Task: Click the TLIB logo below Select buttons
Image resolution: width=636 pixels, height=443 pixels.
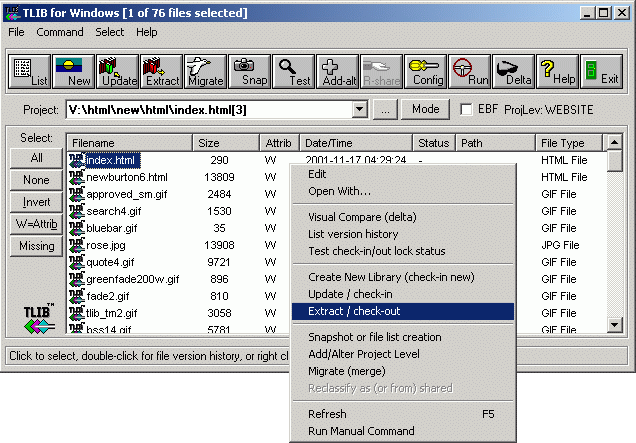Action: 39,319
